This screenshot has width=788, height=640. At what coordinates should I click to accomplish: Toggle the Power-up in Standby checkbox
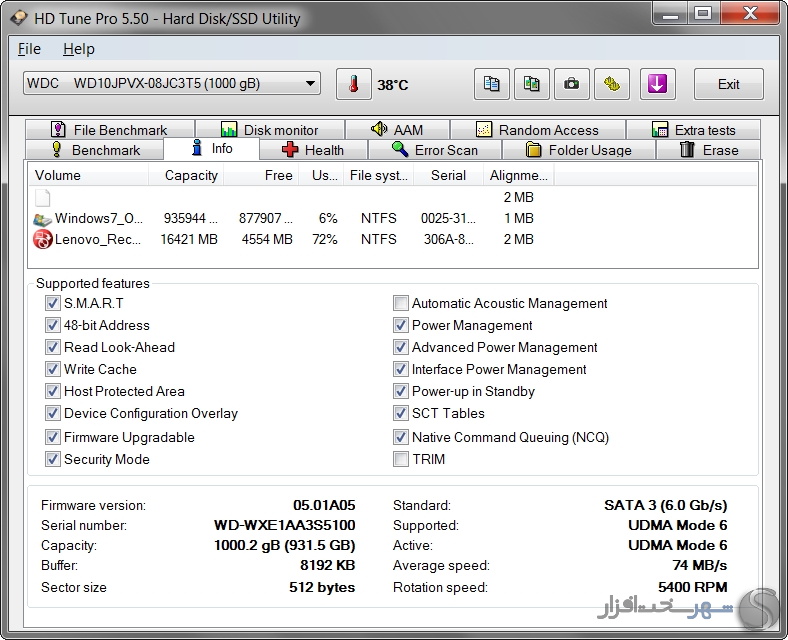click(401, 391)
